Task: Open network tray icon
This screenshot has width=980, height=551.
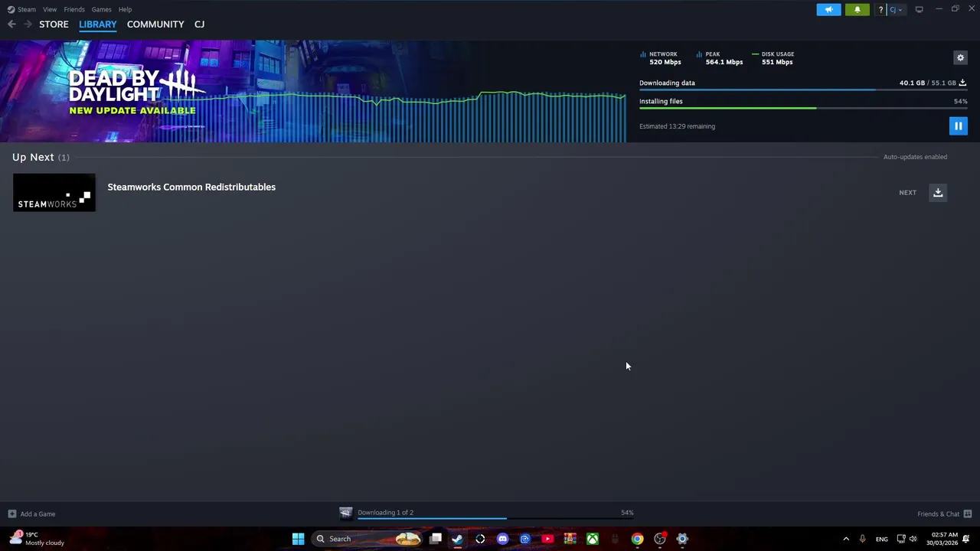Action: click(901, 539)
